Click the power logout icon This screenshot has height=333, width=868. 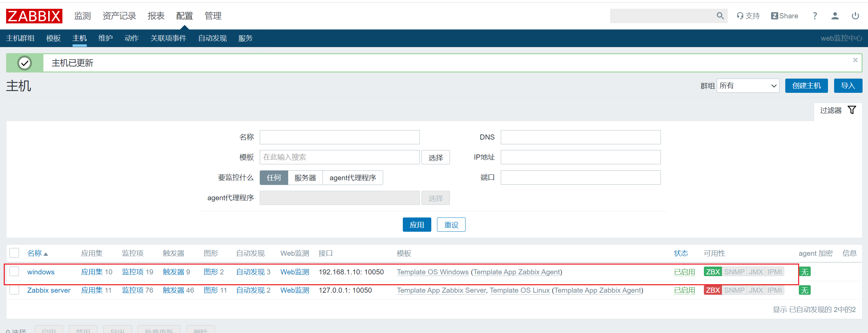coord(855,16)
